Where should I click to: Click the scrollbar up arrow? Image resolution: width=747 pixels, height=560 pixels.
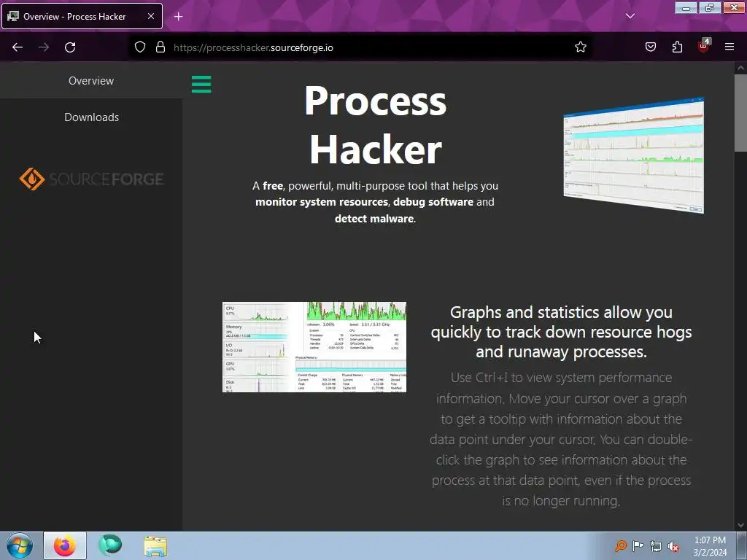tap(740, 68)
